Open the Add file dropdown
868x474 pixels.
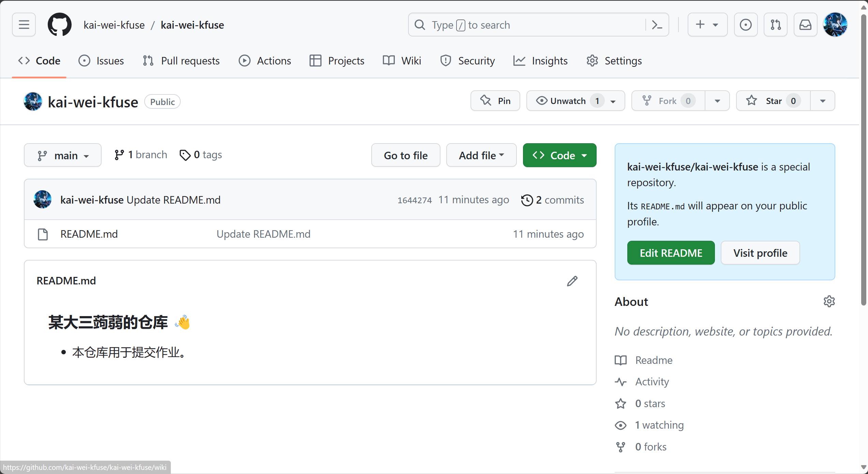click(x=481, y=155)
